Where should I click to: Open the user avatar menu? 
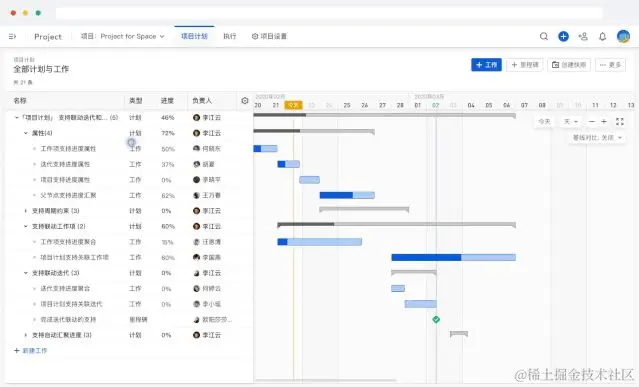[x=623, y=36]
